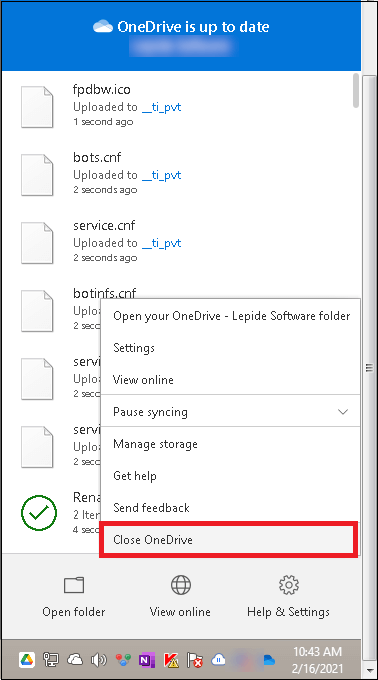Click the network icon in system tray
This screenshot has height=680, width=378.
click(50, 660)
